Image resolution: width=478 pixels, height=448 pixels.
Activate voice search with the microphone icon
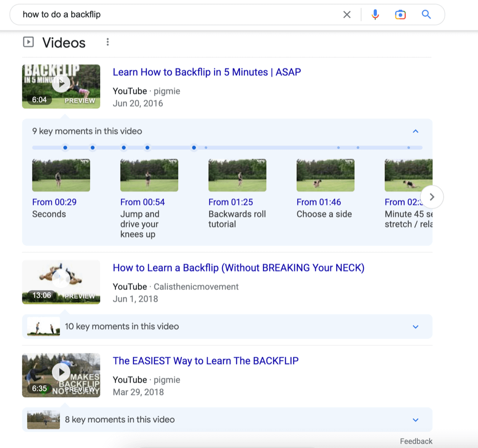point(375,14)
